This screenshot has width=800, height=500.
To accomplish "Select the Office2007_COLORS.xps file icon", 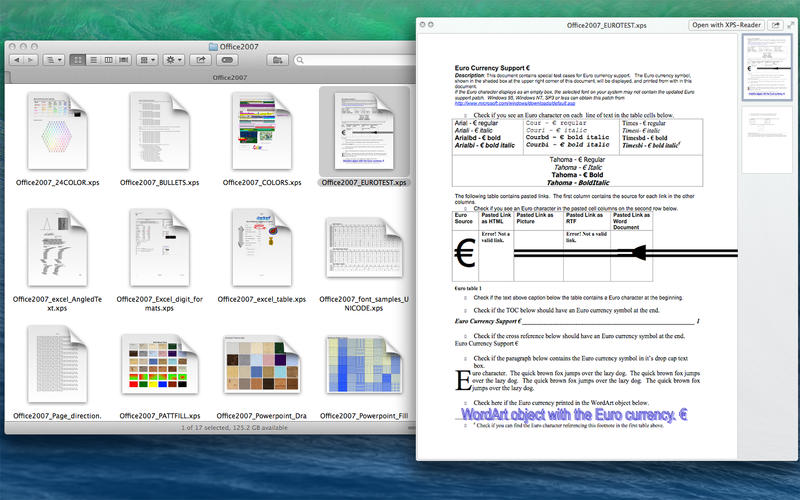I will 261,131.
